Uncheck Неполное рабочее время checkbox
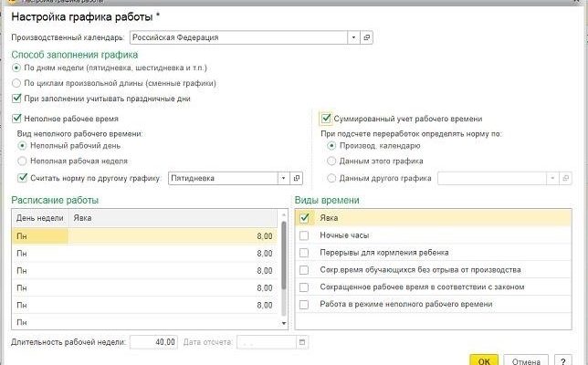The width and height of the screenshot is (588, 365). 17,119
